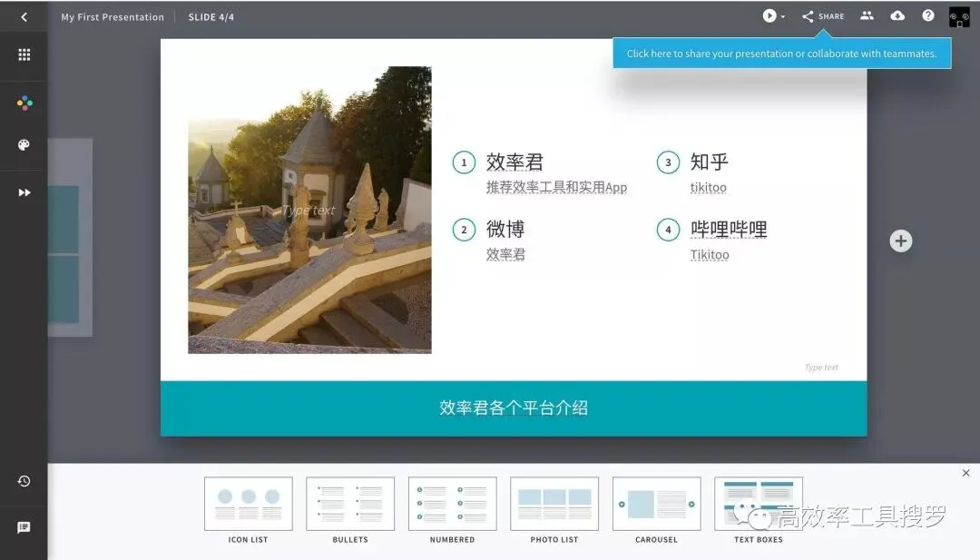
Task: Click the share tooltip message
Action: click(782, 54)
